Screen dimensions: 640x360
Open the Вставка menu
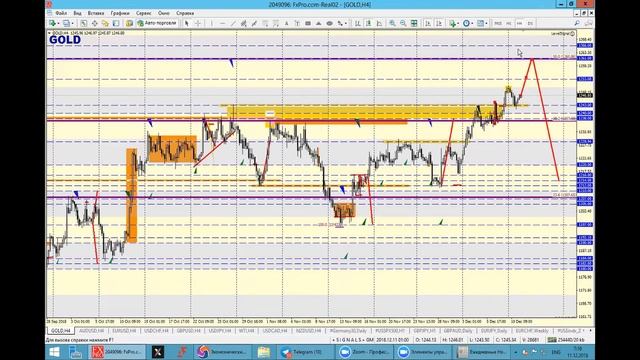96,13
